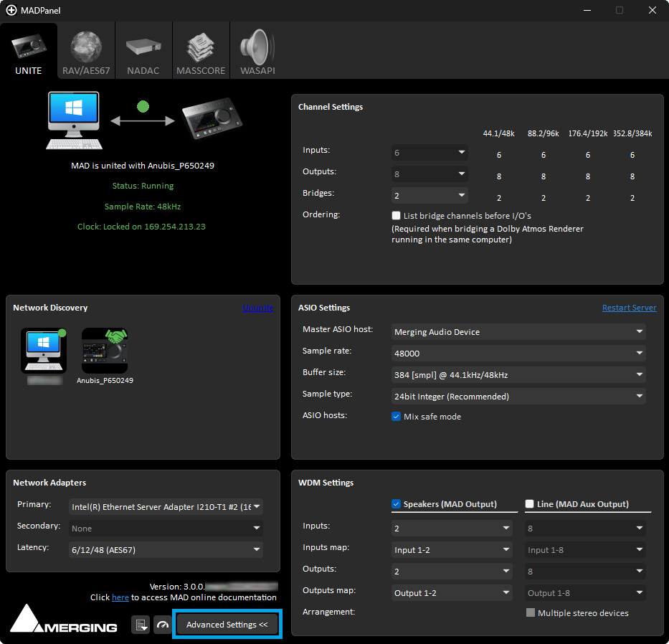Screen dimensions: 669x644
Task: Click the Anubis device image beside the arrow
Action: [212, 118]
